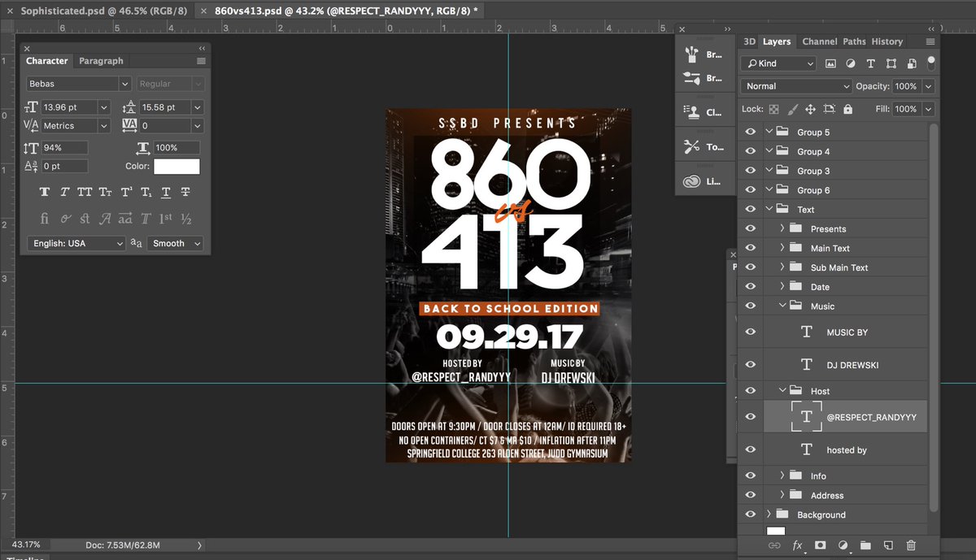Open the Normal blend mode dropdown

pyautogui.click(x=796, y=86)
